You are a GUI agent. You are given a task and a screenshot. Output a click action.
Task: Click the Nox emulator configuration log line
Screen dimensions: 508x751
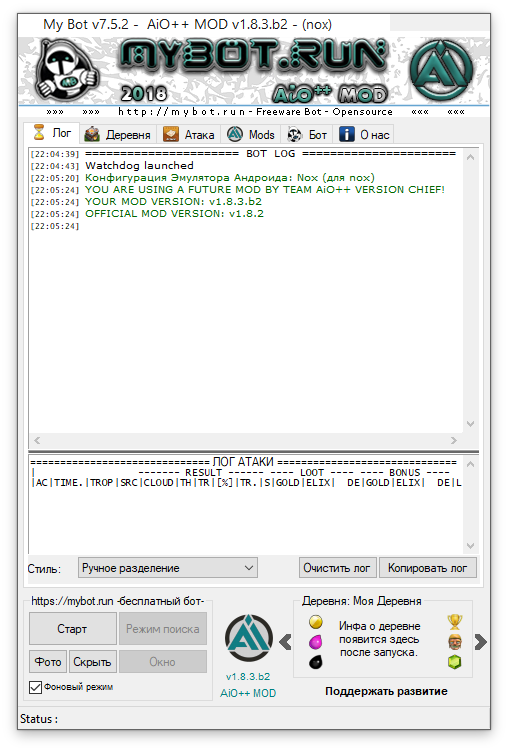click(x=230, y=178)
